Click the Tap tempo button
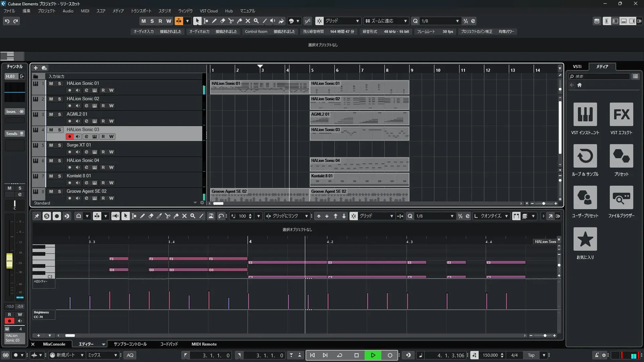The height and width of the screenshot is (362, 644). click(x=531, y=355)
